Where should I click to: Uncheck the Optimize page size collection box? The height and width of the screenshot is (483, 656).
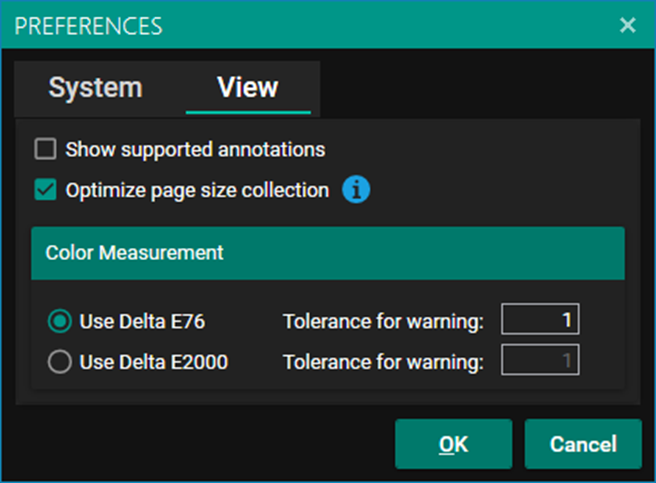point(45,190)
